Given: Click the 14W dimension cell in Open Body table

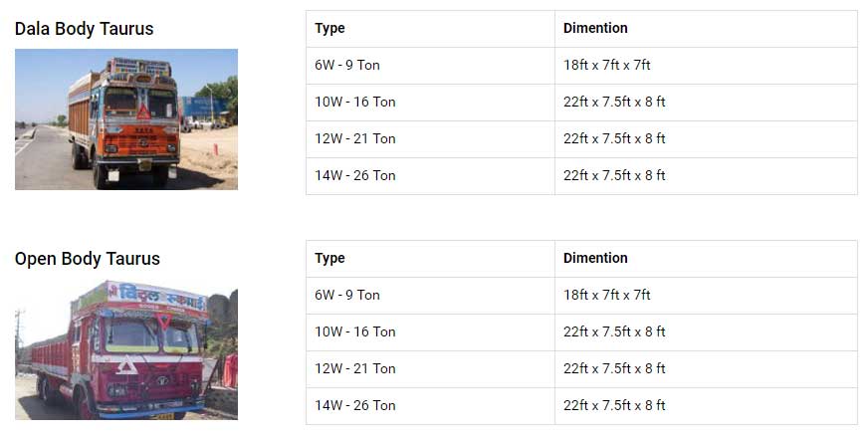Looking at the screenshot, I should 614,406.
